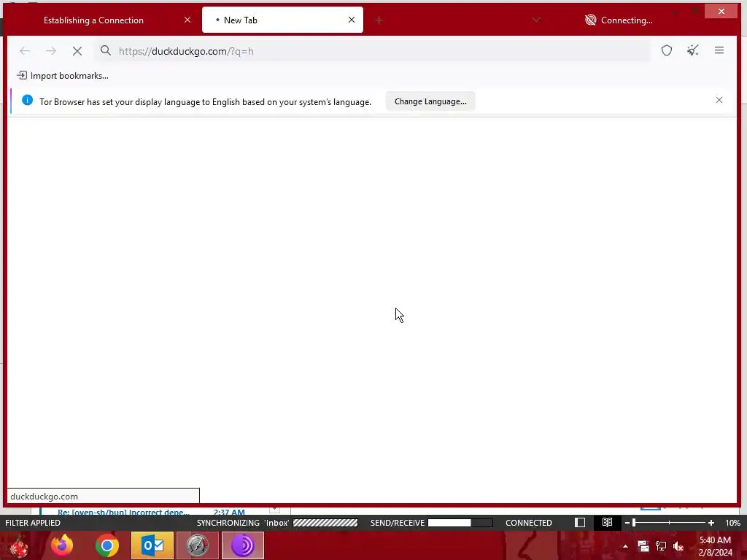The width and height of the screenshot is (747, 560).
Task: Click the Tor Connecting status indicator
Action: (619, 20)
